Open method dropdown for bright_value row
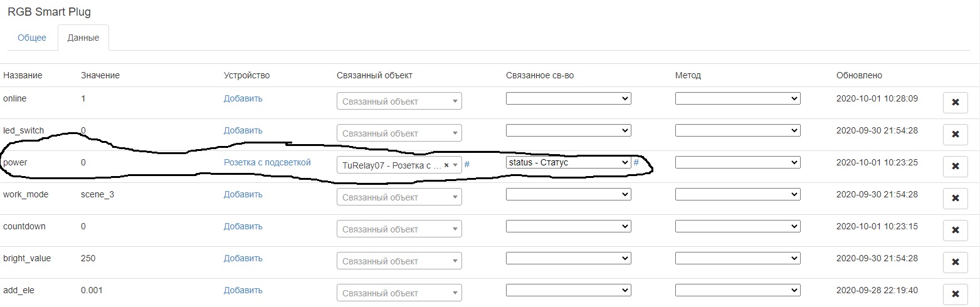Viewport: 980px width, 307px height. tap(737, 258)
